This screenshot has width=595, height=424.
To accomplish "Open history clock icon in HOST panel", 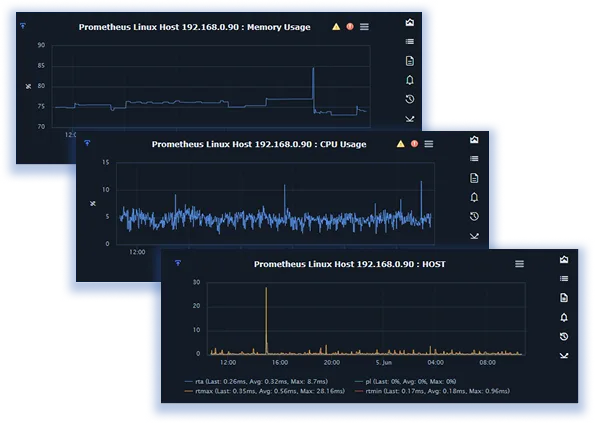I will coord(564,337).
